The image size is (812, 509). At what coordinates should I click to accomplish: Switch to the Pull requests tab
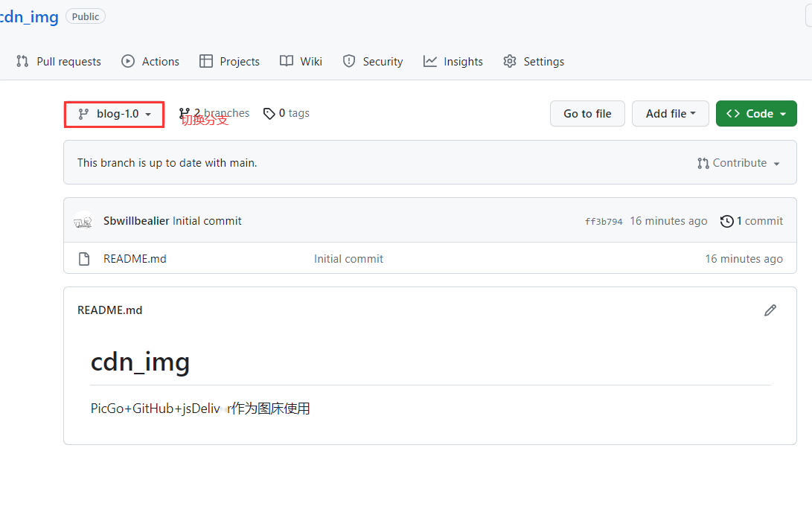[x=68, y=61]
